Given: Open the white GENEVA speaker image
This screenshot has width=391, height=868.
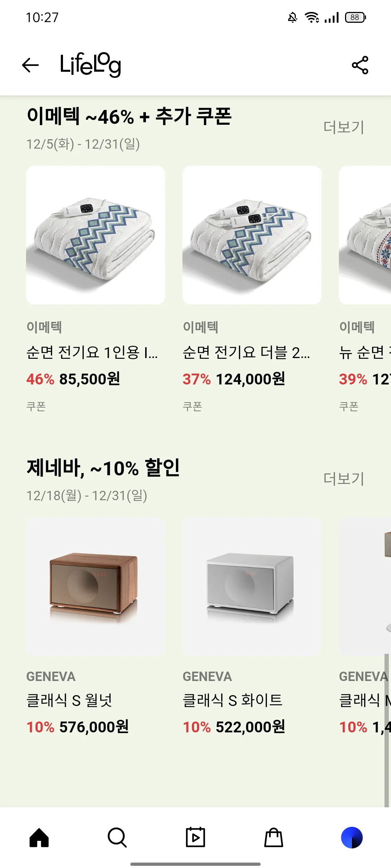Looking at the screenshot, I should 252,587.
